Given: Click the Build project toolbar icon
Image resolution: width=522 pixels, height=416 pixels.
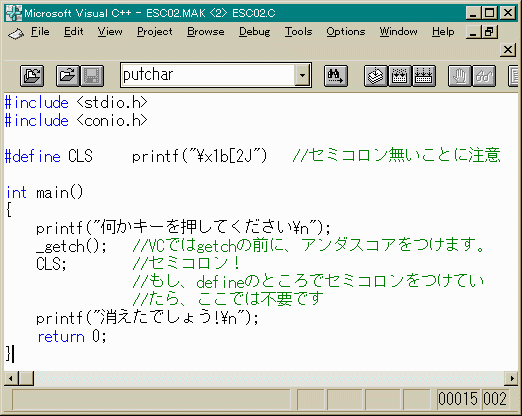Looking at the screenshot, I should (x=400, y=76).
